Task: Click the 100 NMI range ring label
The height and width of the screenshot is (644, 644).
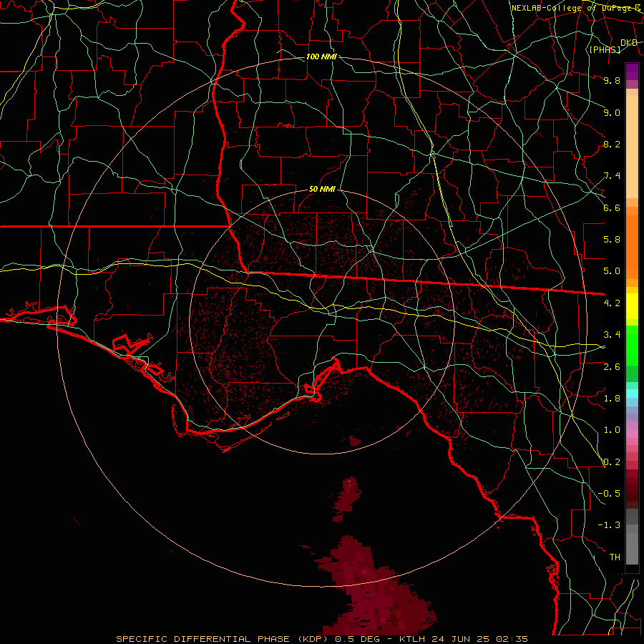Action: [x=321, y=57]
